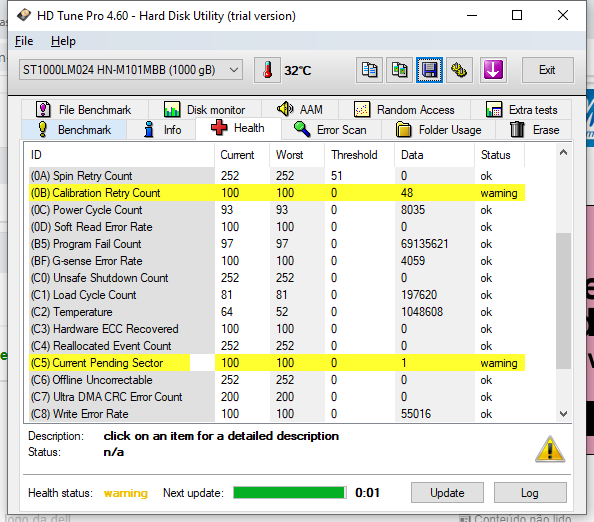Click the health list vertical scrollbar thumb
This screenshot has height=522, width=594.
click(x=563, y=300)
